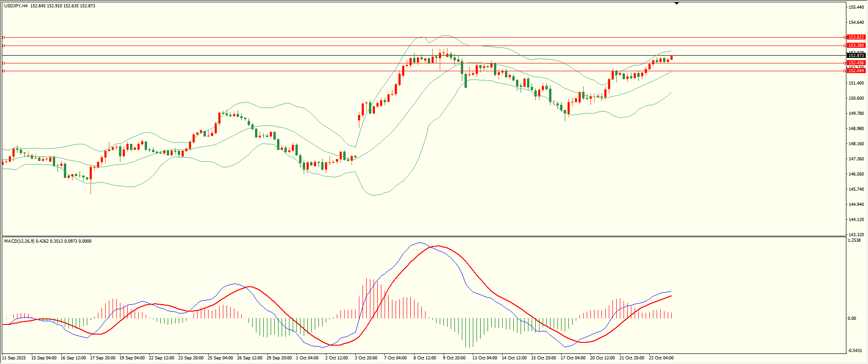Click the red 152.044 price label
The height and width of the screenshot is (364, 868).
click(856, 71)
